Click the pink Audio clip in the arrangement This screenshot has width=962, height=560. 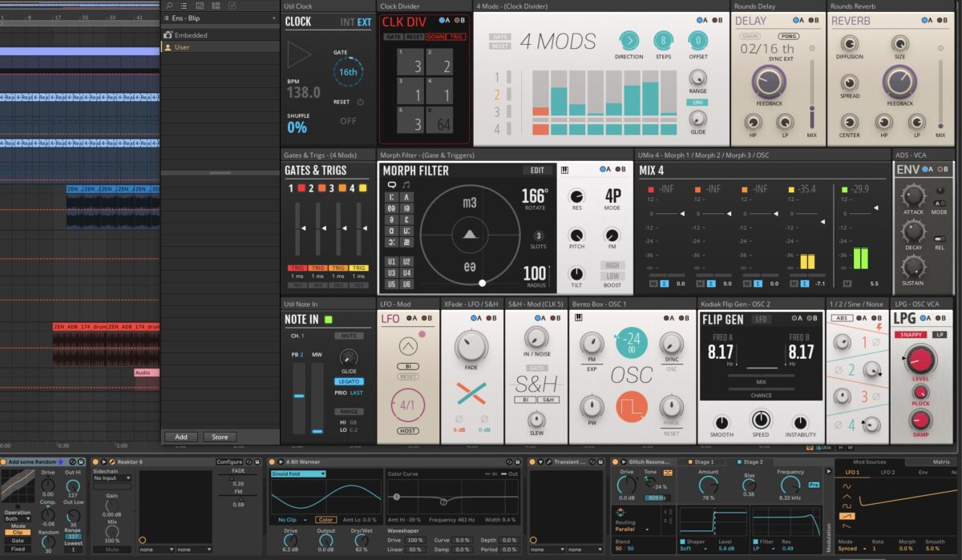(x=147, y=373)
